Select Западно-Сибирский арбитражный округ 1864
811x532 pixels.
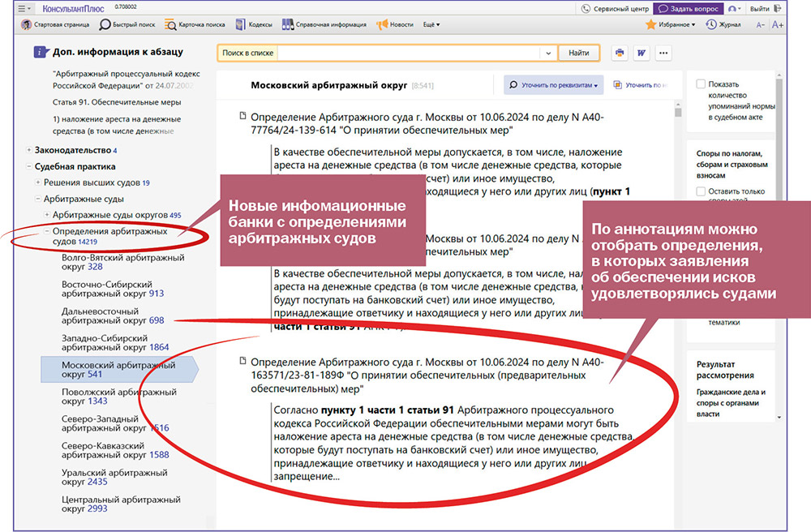click(115, 343)
